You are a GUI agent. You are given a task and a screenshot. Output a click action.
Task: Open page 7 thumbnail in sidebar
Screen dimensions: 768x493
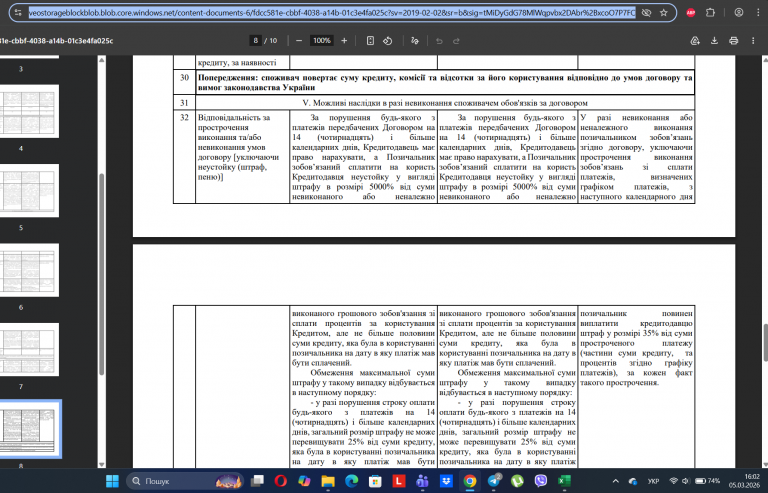point(29,349)
